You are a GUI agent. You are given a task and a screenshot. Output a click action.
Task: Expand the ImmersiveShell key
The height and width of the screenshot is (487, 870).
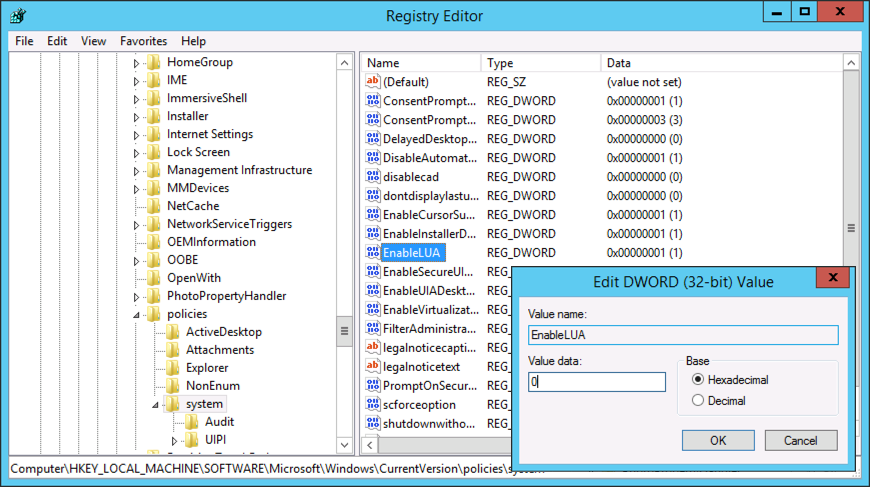(136, 99)
